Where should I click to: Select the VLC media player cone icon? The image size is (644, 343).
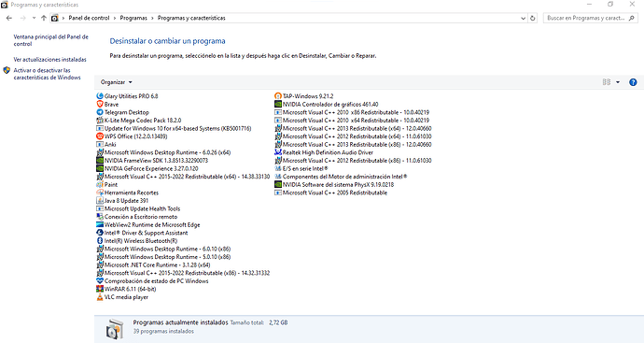pos(99,297)
